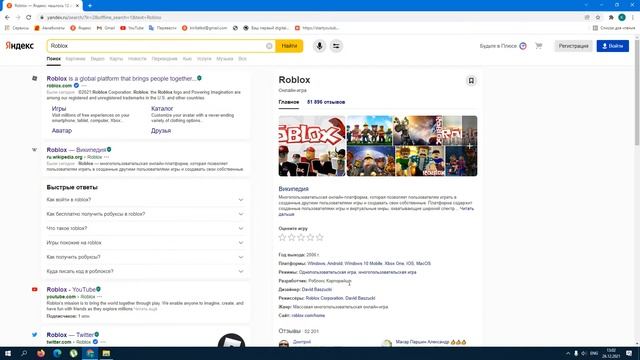Open the Roblox — Twitter result
640x360 pixels.
click(70, 335)
